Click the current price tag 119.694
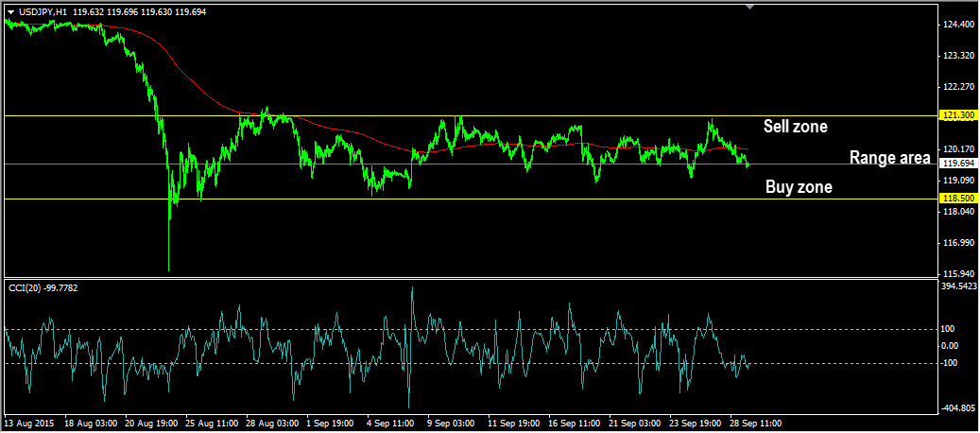The image size is (980, 433). click(957, 164)
